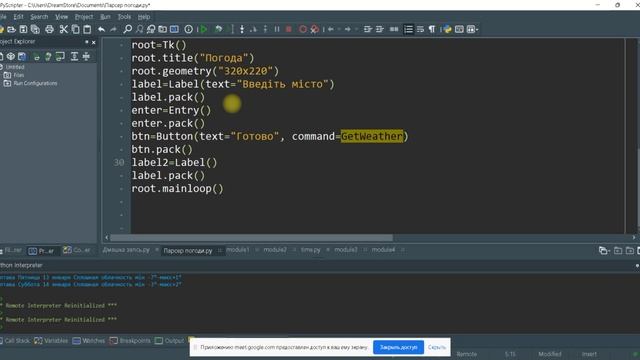Click the blue Закрыть доступ button

click(x=398, y=347)
